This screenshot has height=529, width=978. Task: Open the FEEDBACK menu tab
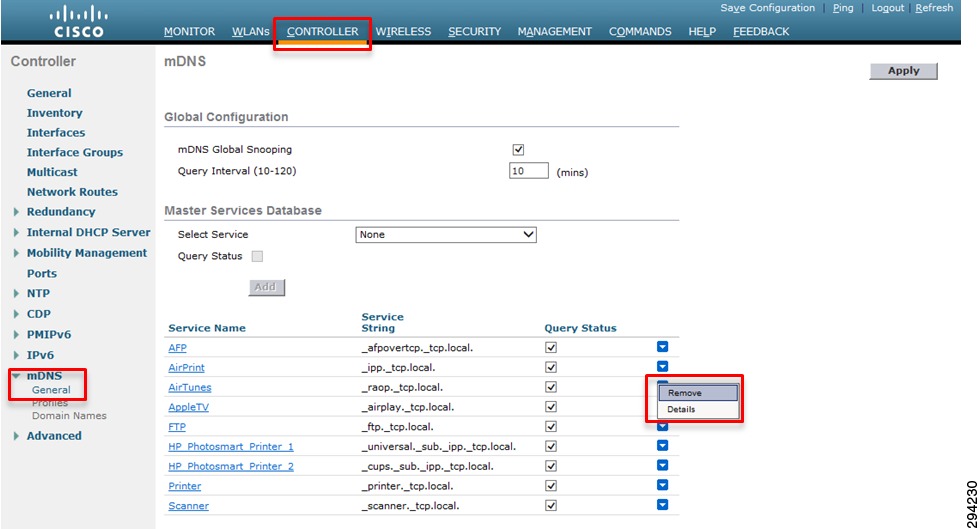761,31
